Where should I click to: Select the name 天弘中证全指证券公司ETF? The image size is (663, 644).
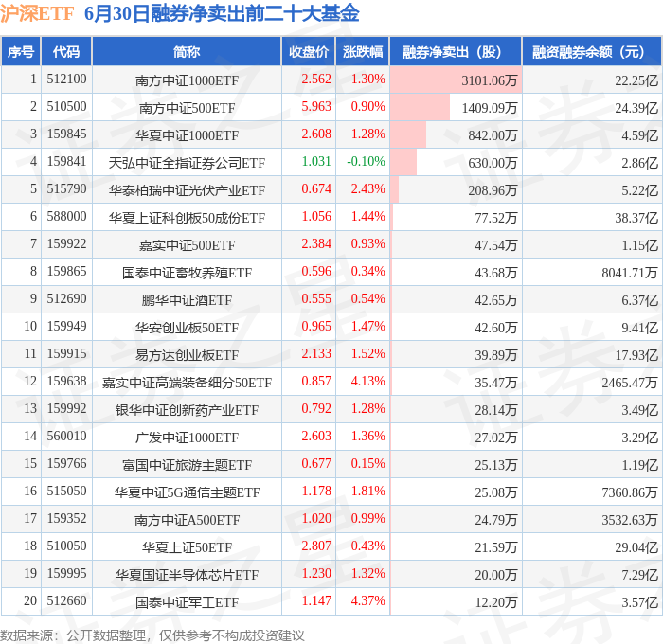[x=187, y=163]
